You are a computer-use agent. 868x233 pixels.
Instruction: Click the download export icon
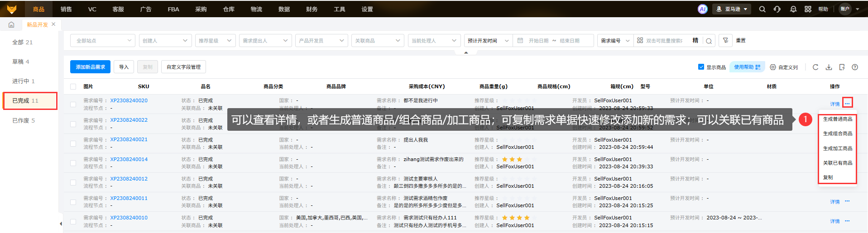click(829, 67)
